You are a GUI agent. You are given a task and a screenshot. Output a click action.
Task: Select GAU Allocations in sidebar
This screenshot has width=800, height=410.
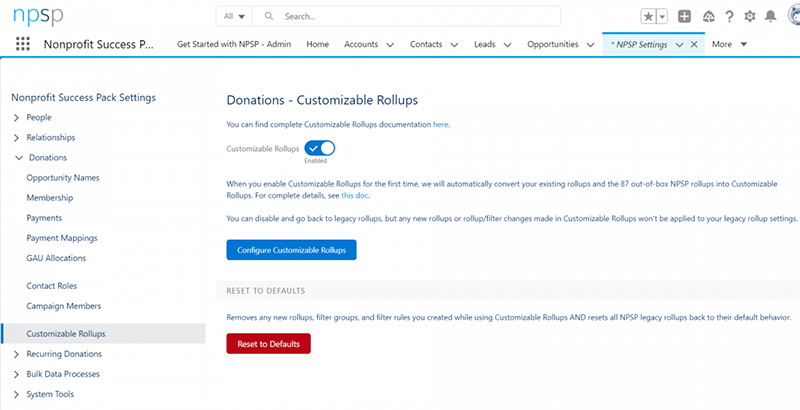56,258
